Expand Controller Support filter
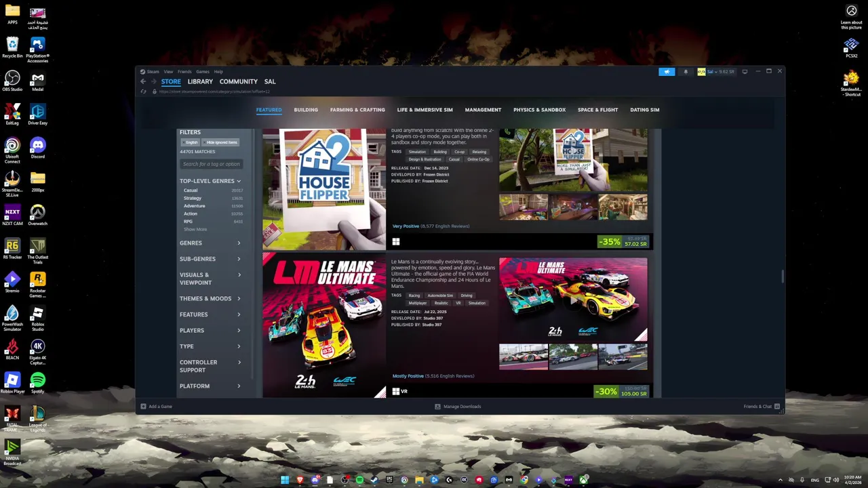Image resolution: width=868 pixels, height=488 pixels. coord(210,366)
